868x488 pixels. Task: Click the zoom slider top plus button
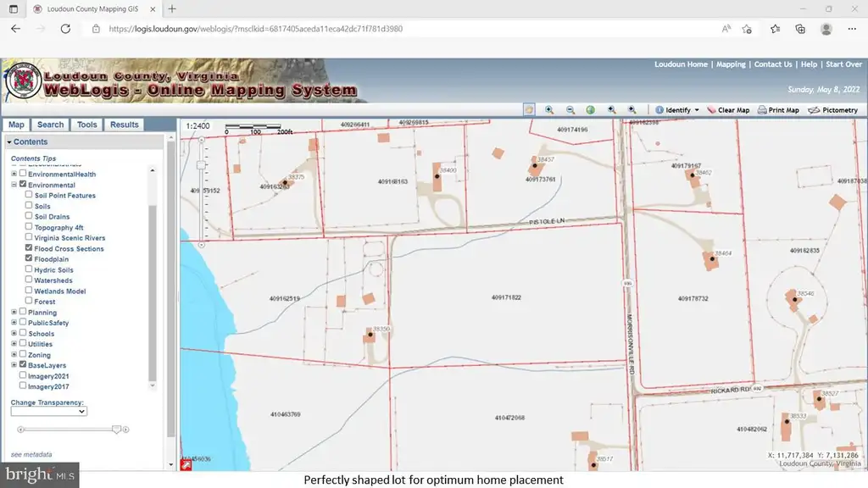pyautogui.click(x=202, y=140)
